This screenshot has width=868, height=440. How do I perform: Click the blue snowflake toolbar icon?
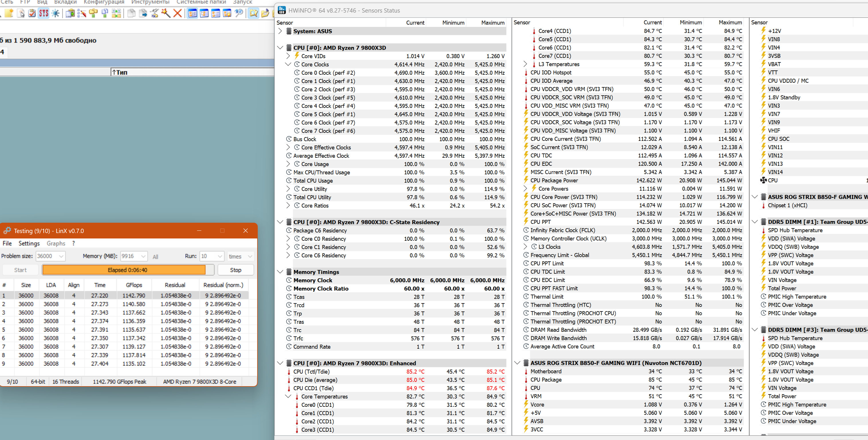point(55,13)
